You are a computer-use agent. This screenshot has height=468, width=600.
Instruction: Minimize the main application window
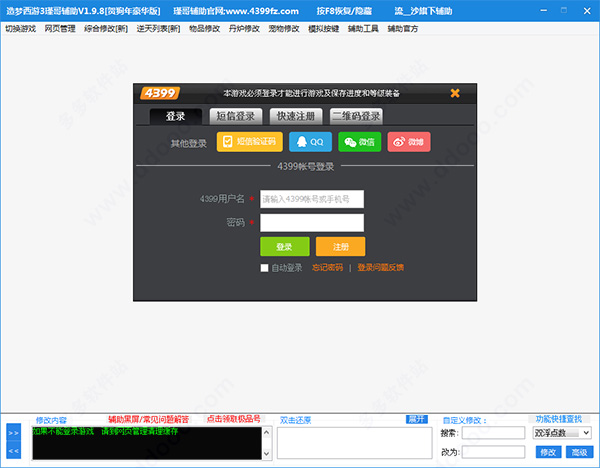(x=543, y=11)
